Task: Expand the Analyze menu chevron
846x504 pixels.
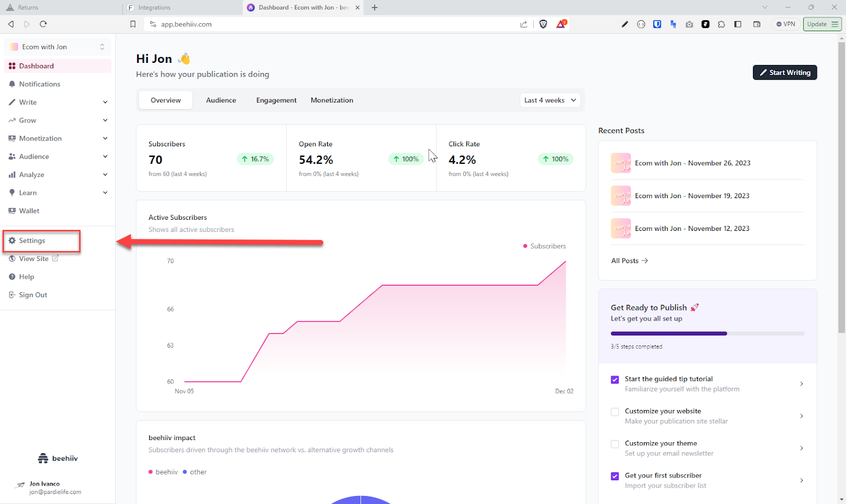Action: pos(105,174)
